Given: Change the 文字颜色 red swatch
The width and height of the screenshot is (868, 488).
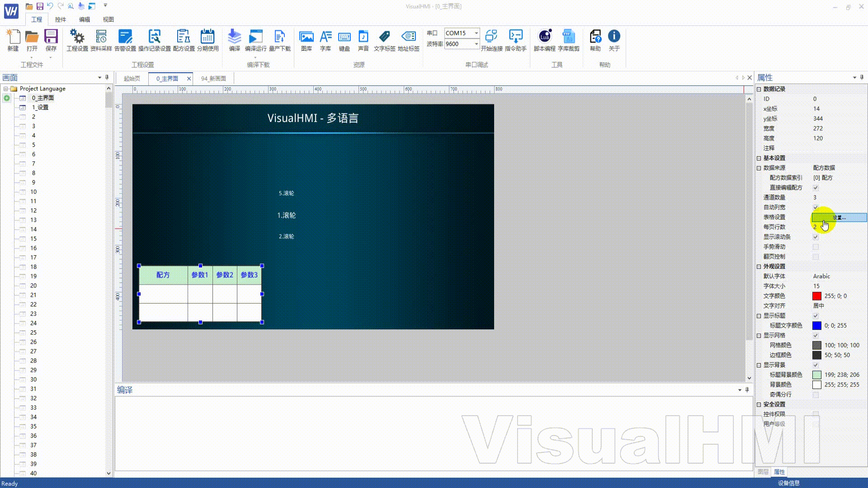Looking at the screenshot, I should coord(816,296).
